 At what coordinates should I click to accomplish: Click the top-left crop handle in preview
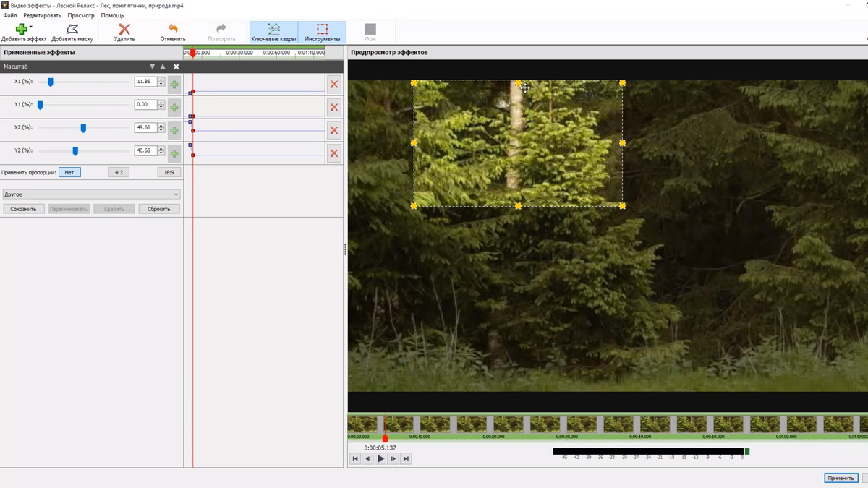414,83
